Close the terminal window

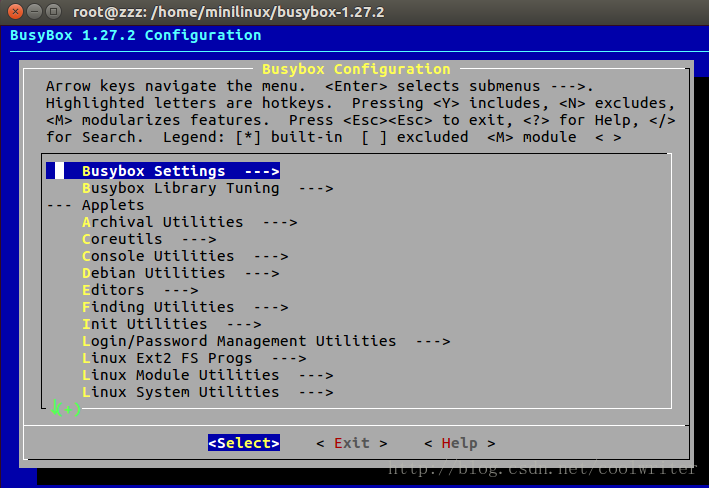click(16, 11)
